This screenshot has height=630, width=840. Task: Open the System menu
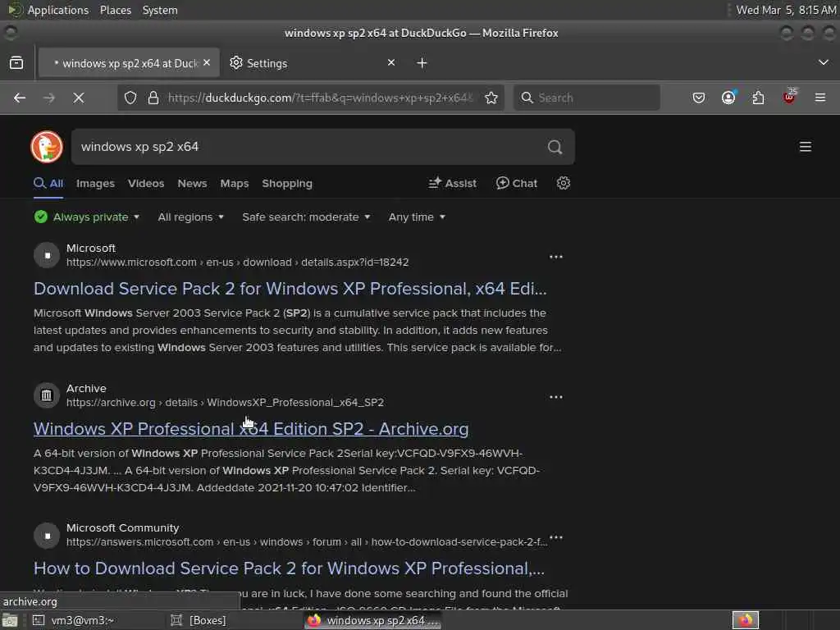pos(160,10)
